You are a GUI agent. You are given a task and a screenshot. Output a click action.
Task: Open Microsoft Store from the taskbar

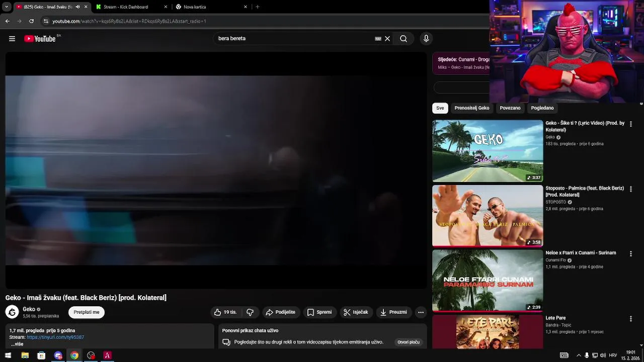pyautogui.click(x=41, y=355)
